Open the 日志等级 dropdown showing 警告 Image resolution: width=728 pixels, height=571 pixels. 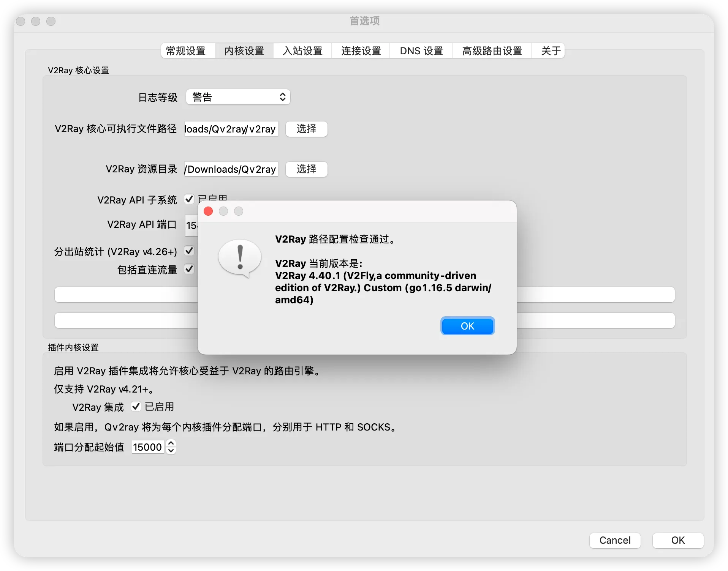pyautogui.click(x=237, y=97)
